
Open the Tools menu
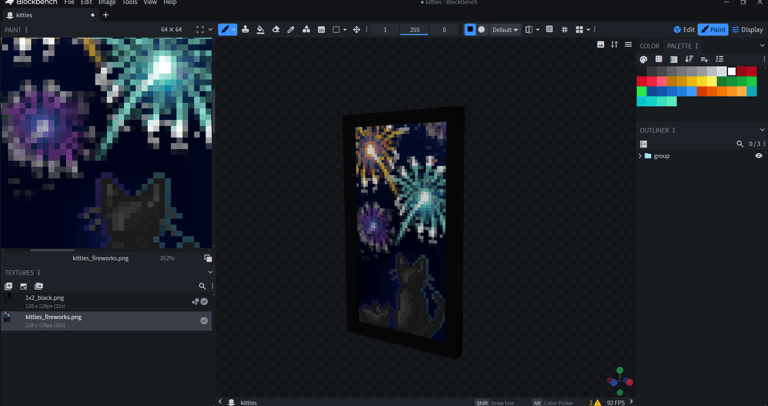point(129,2)
